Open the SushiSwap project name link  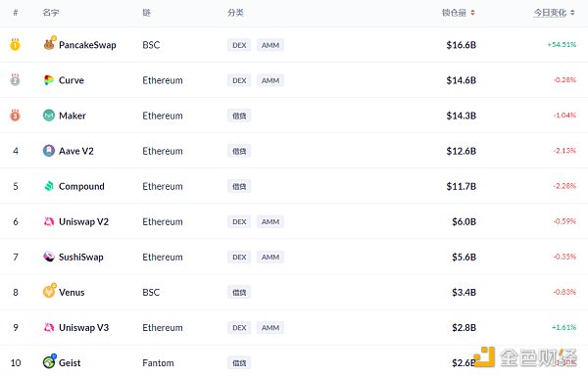pyautogui.click(x=81, y=257)
